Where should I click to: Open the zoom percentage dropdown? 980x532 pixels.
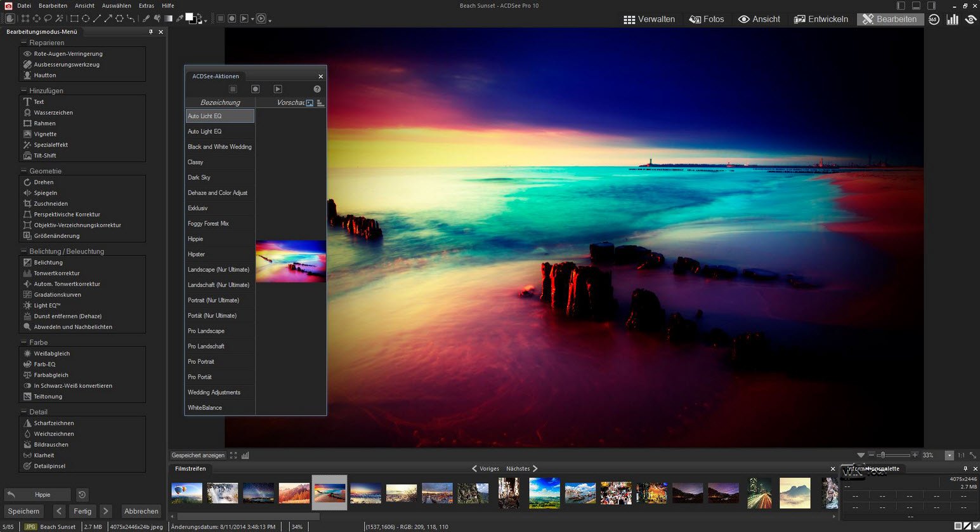949,455
